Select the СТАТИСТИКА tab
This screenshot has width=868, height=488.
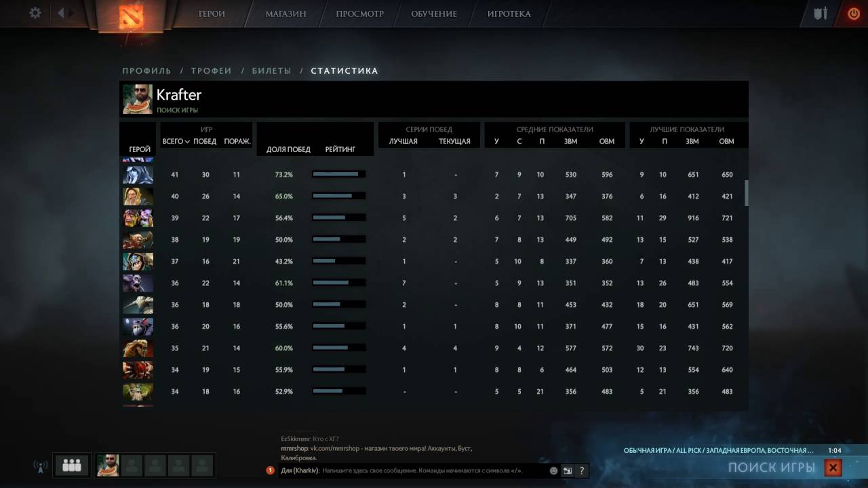(344, 70)
